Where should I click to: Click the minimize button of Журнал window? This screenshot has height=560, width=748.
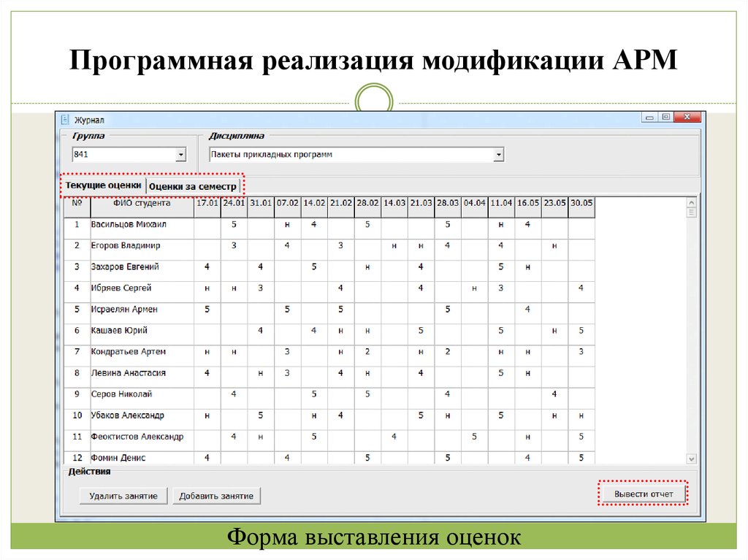tap(648, 117)
